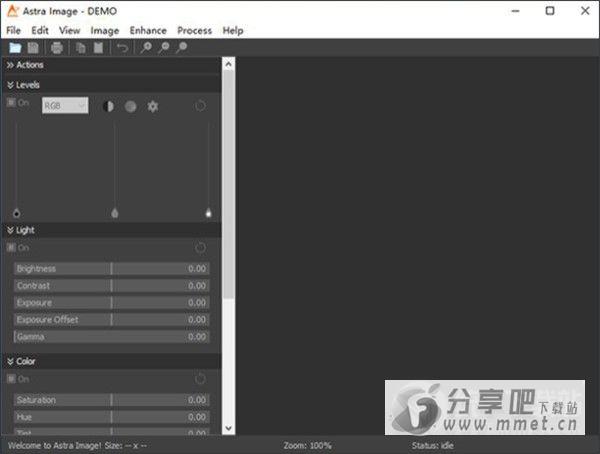
Task: Enable the Color On checkbox
Action: (x=11, y=379)
